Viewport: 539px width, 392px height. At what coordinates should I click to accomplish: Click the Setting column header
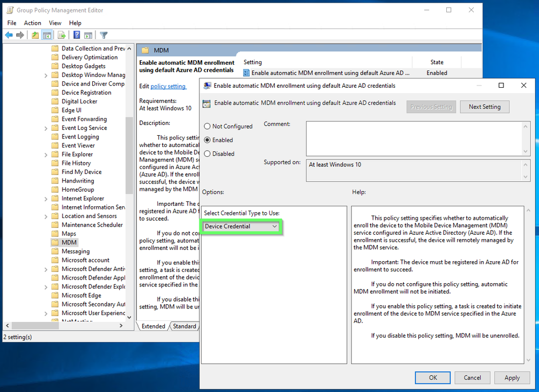[x=253, y=62]
